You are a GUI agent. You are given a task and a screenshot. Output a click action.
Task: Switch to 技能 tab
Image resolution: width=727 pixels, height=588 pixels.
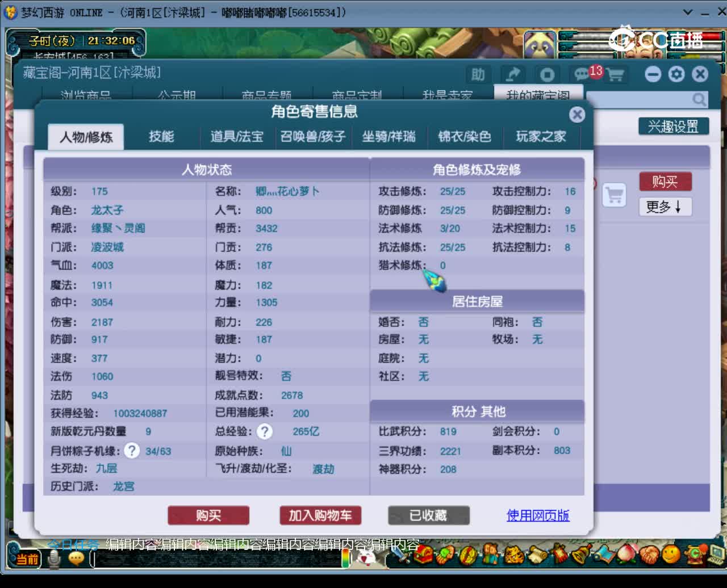click(x=161, y=137)
